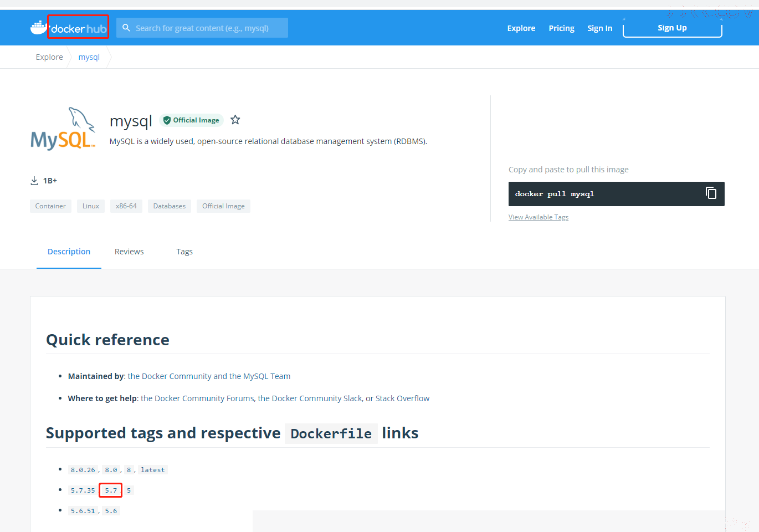
Task: Click the search magnifier icon
Action: coord(126,28)
